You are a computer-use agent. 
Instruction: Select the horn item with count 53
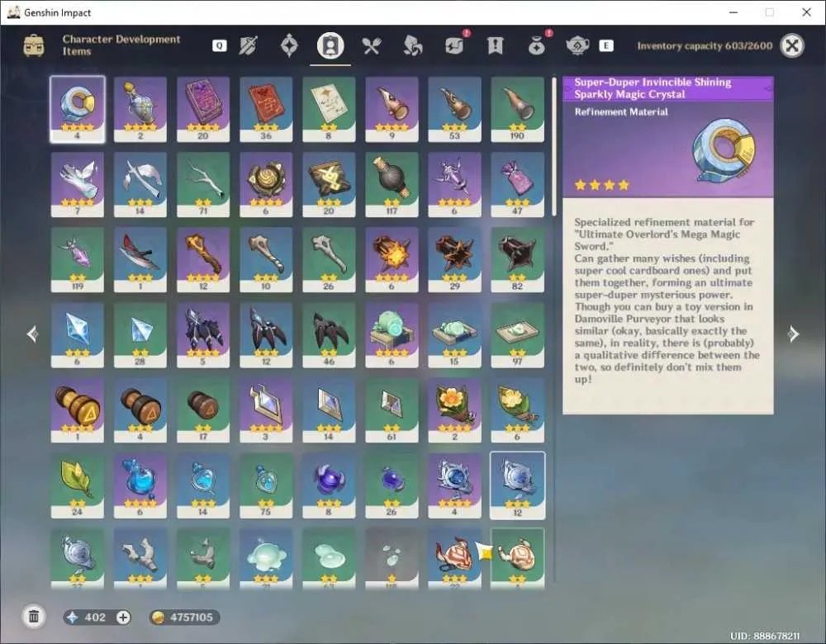pos(454,110)
